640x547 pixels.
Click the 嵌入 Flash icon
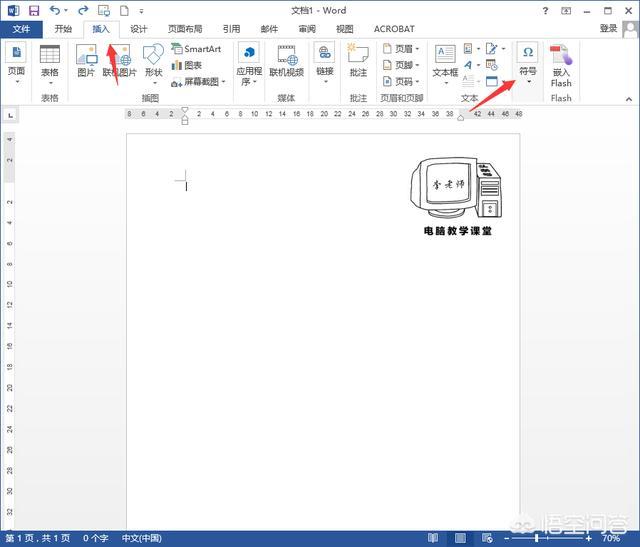[561, 64]
